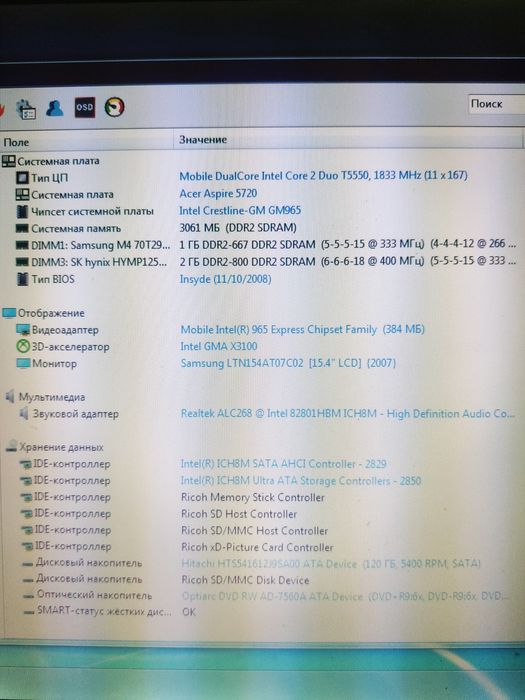This screenshot has width=525, height=700.
Task: Click the Поле column header
Action: pos(87,142)
